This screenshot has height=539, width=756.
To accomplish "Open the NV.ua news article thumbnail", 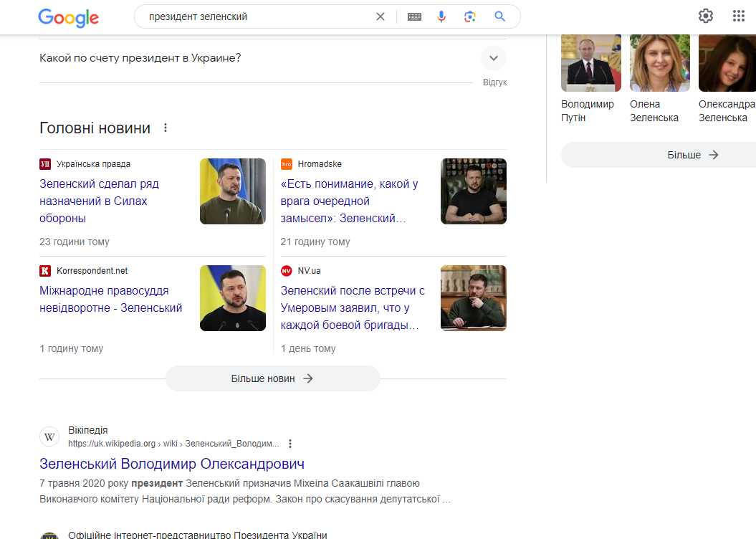I will [x=473, y=298].
